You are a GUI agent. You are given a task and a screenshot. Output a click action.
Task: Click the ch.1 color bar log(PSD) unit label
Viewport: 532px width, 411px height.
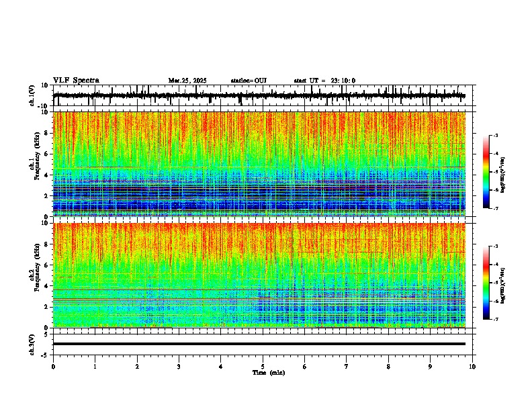point(503,175)
